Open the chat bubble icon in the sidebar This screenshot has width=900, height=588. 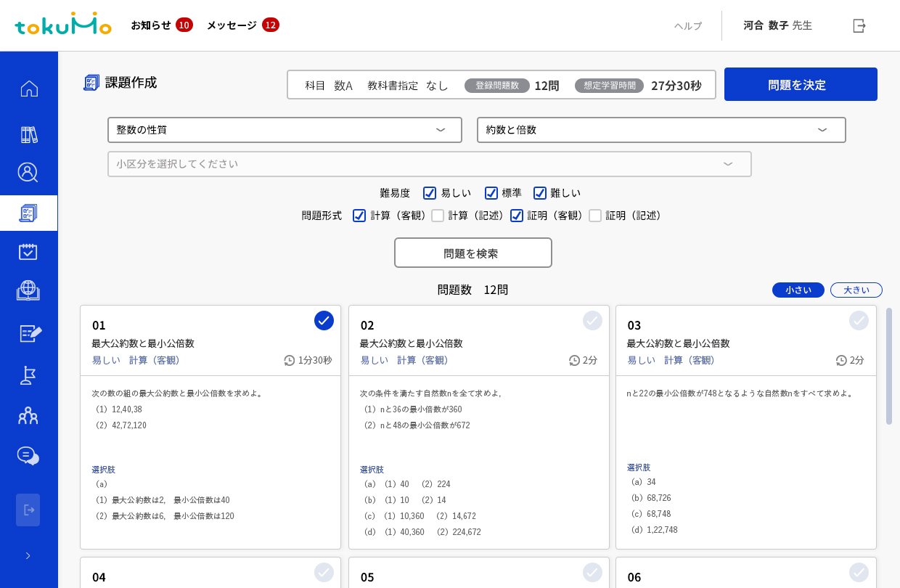coord(28,455)
